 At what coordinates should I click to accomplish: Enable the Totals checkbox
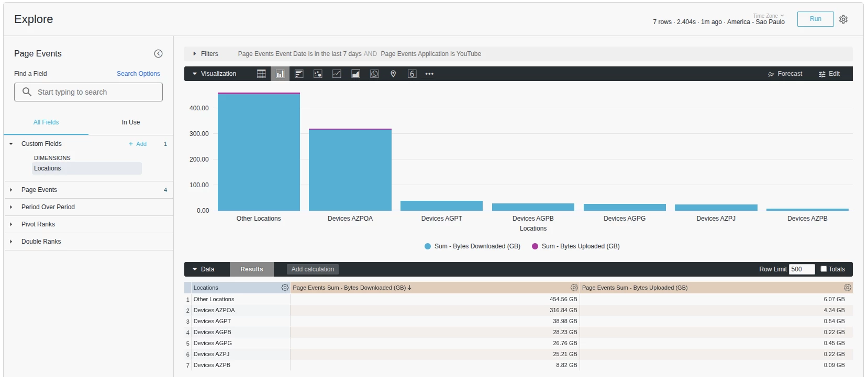tap(824, 269)
